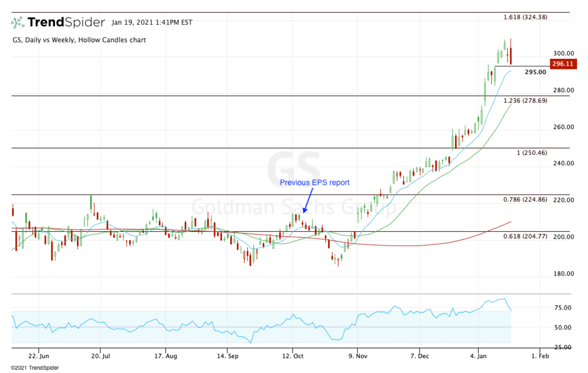Click the 25.00 RSI axis label
588x373 pixels.
563,347
